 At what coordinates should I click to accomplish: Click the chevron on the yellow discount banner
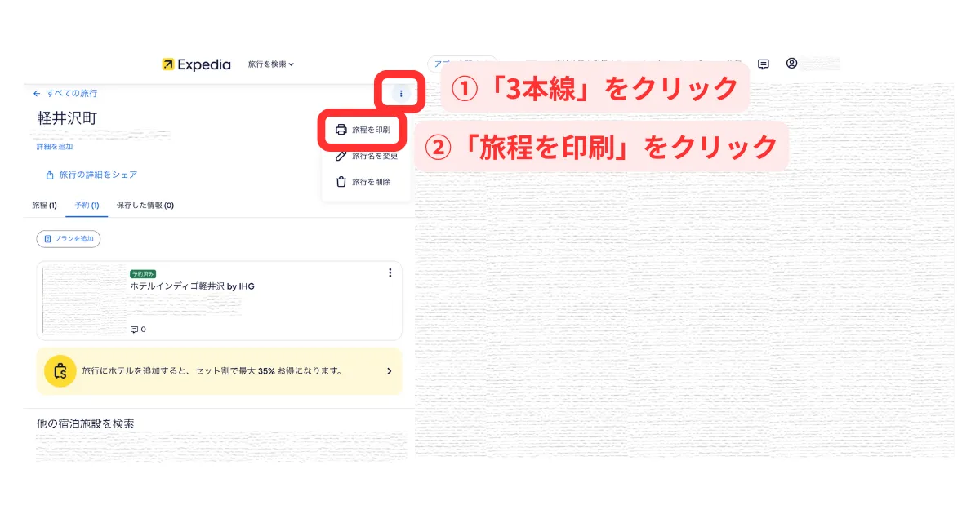click(x=389, y=371)
